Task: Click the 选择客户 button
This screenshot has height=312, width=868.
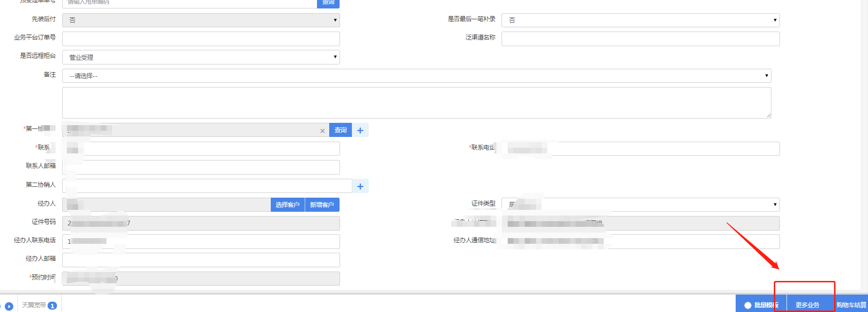Action: pyautogui.click(x=288, y=205)
